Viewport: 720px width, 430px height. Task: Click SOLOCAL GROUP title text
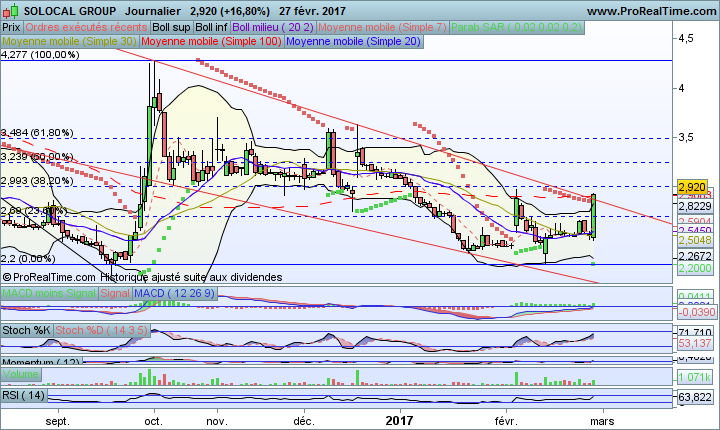70,11
